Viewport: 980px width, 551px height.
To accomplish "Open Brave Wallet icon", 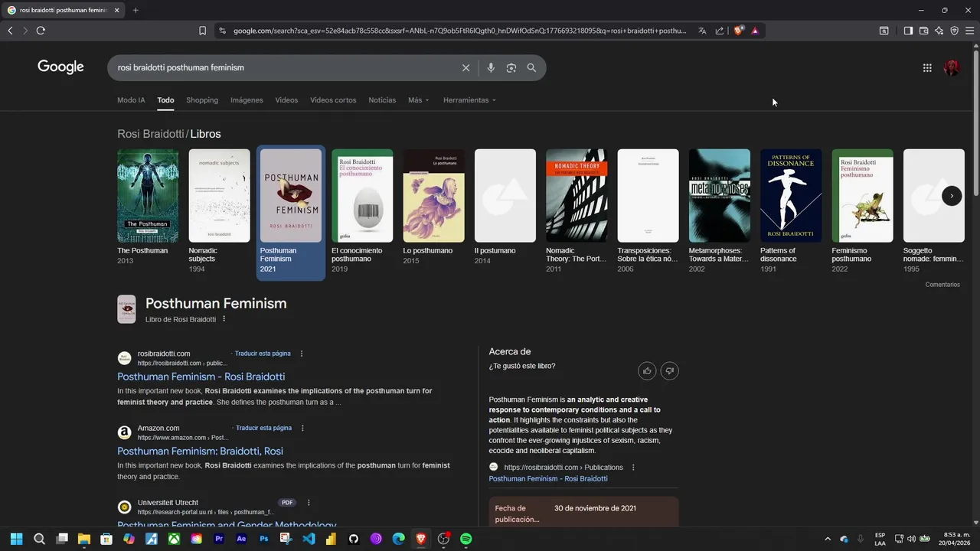I will [x=923, y=31].
